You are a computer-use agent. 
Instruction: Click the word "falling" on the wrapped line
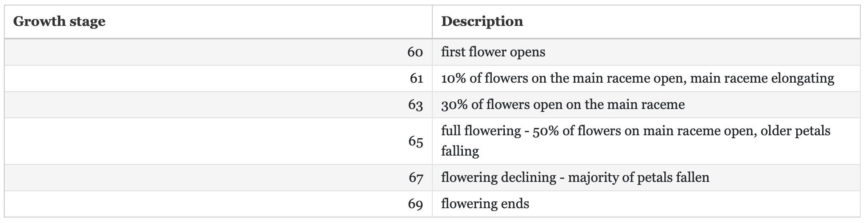coord(460,151)
